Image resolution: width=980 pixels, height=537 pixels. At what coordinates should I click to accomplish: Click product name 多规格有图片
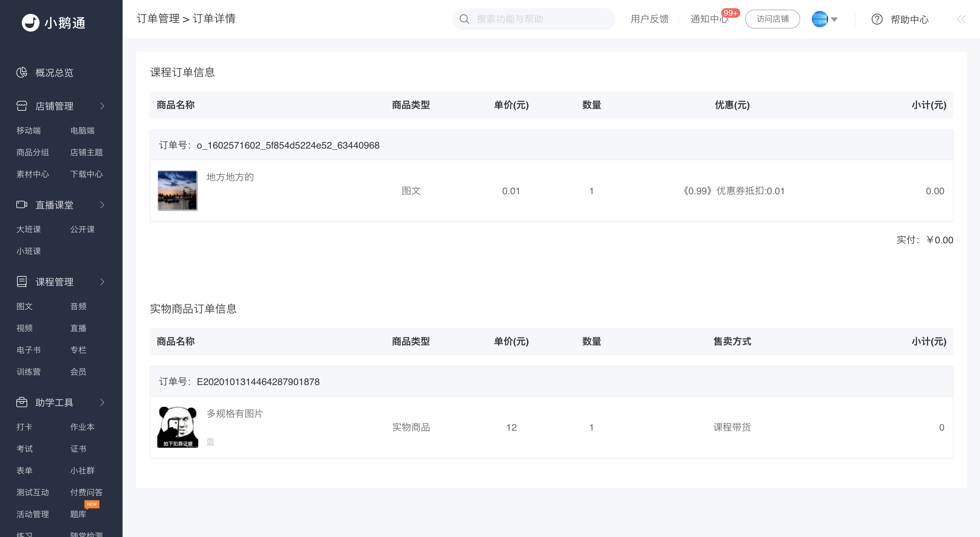(x=235, y=413)
